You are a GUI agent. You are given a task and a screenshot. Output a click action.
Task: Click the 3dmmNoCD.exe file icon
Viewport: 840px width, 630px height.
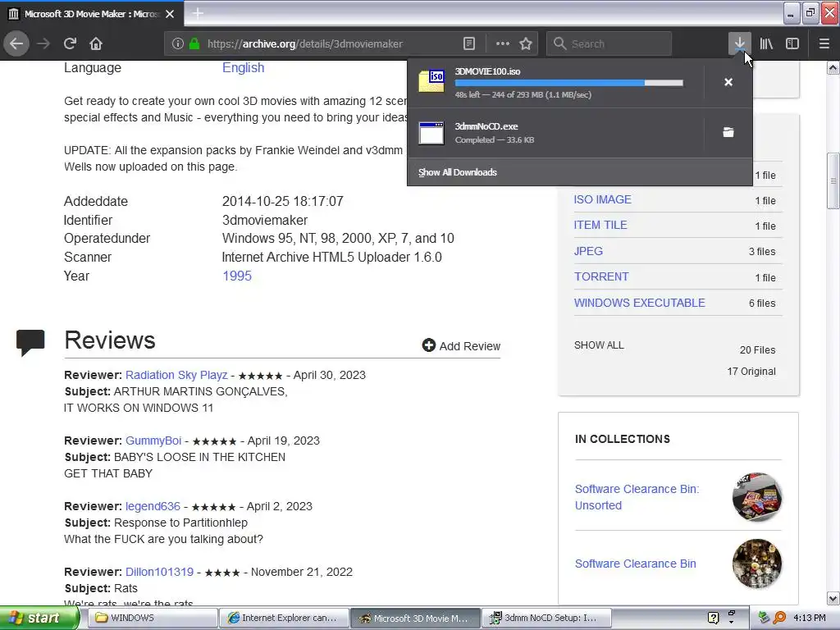point(431,133)
